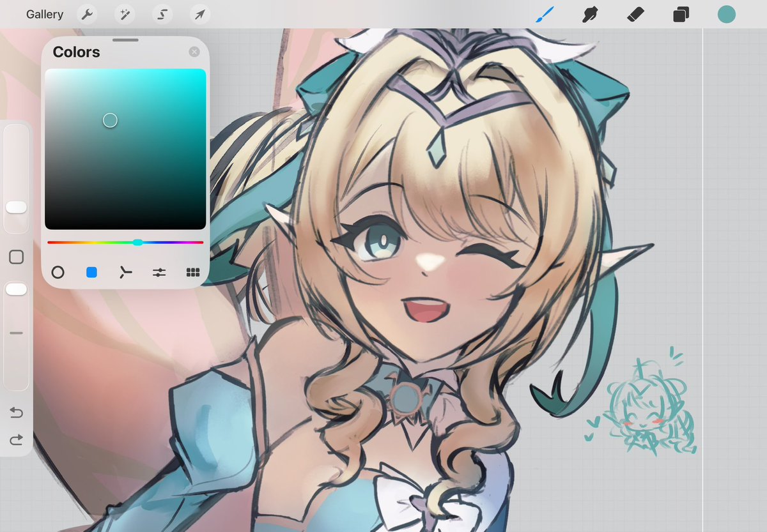The height and width of the screenshot is (532, 767).
Task: Redo the last undone stroke
Action: point(17,439)
